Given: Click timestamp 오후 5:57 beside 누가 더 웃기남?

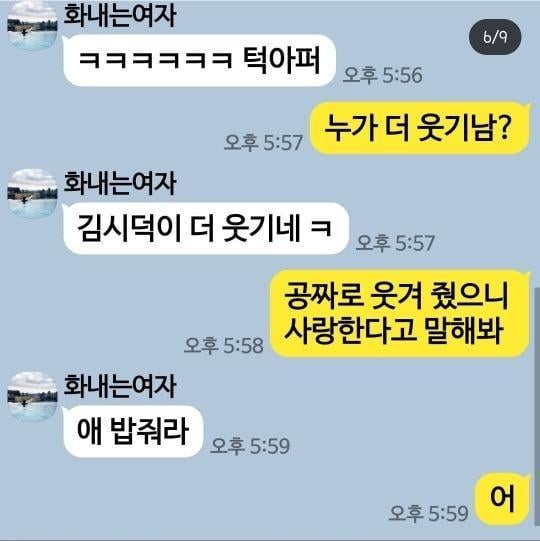Looking at the screenshot, I should pyautogui.click(x=264, y=142).
